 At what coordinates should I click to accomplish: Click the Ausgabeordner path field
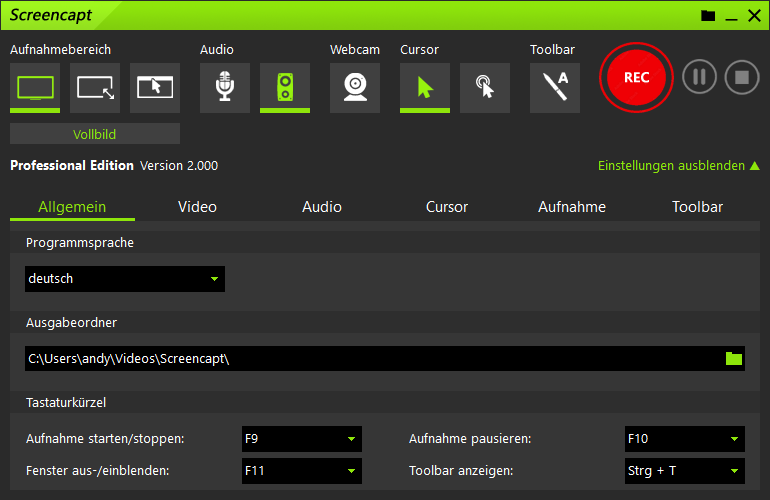click(370, 359)
